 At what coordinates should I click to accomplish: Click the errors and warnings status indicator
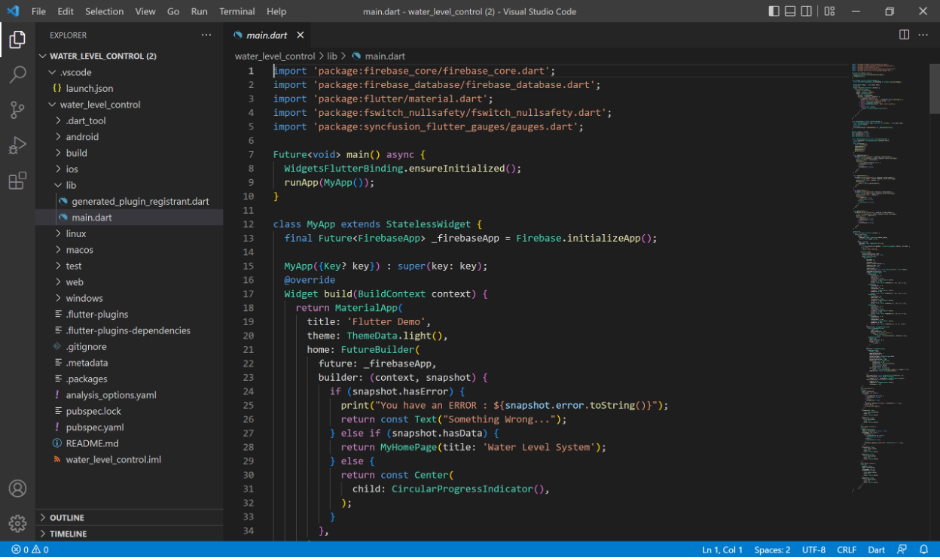tap(30, 549)
